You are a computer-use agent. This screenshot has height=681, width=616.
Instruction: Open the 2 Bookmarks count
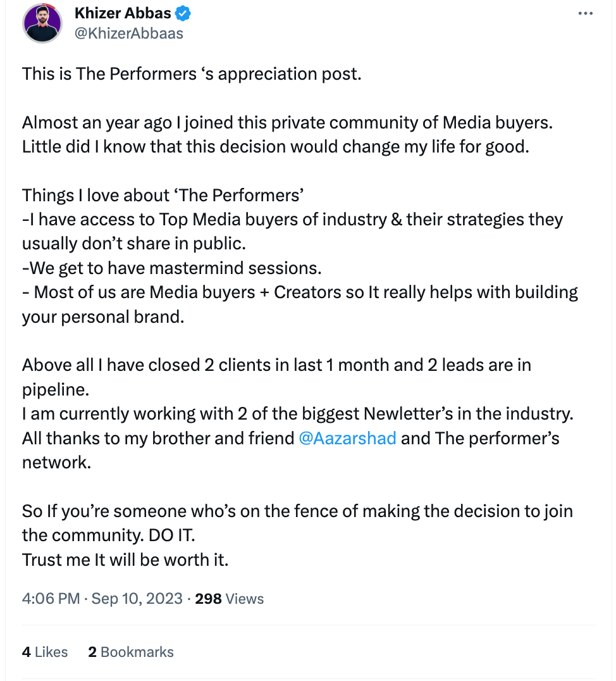[x=131, y=652]
